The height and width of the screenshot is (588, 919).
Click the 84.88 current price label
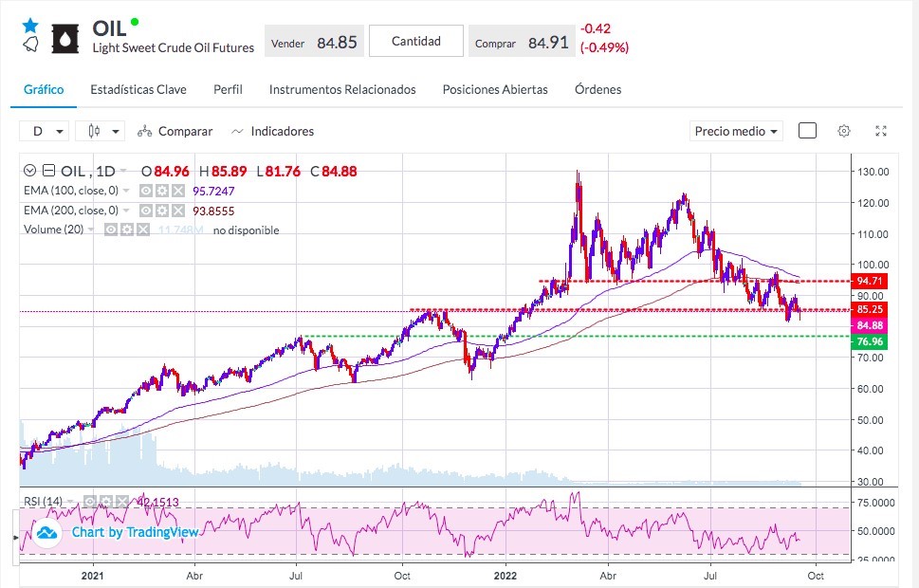pos(870,325)
